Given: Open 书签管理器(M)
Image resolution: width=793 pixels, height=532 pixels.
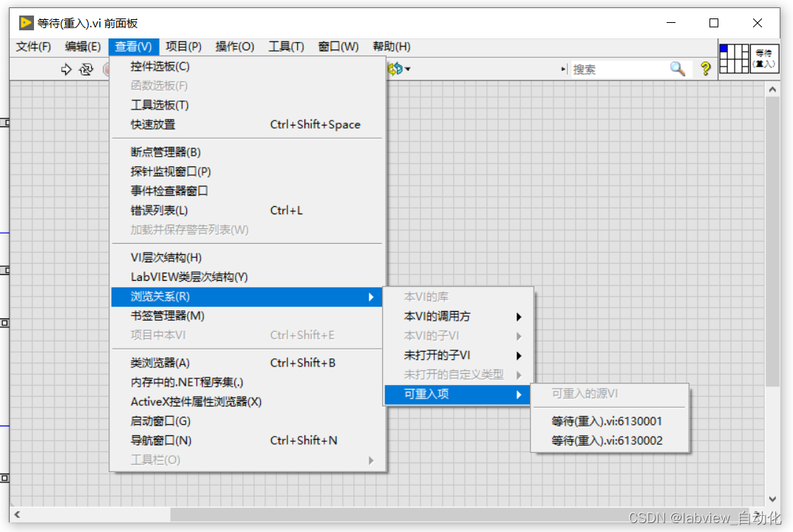Looking at the screenshot, I should click(246, 316).
